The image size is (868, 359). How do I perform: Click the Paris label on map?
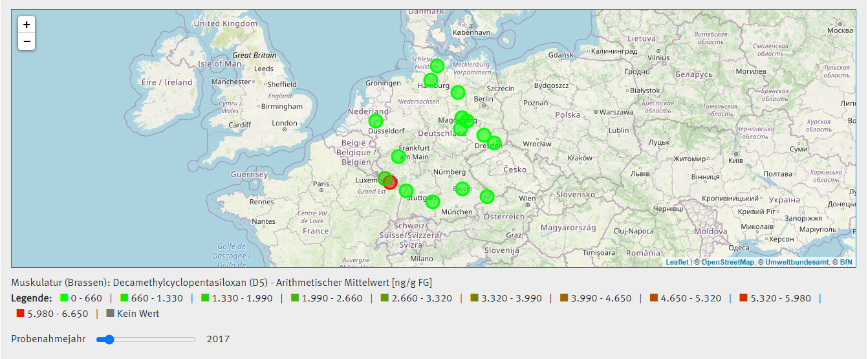321,184
